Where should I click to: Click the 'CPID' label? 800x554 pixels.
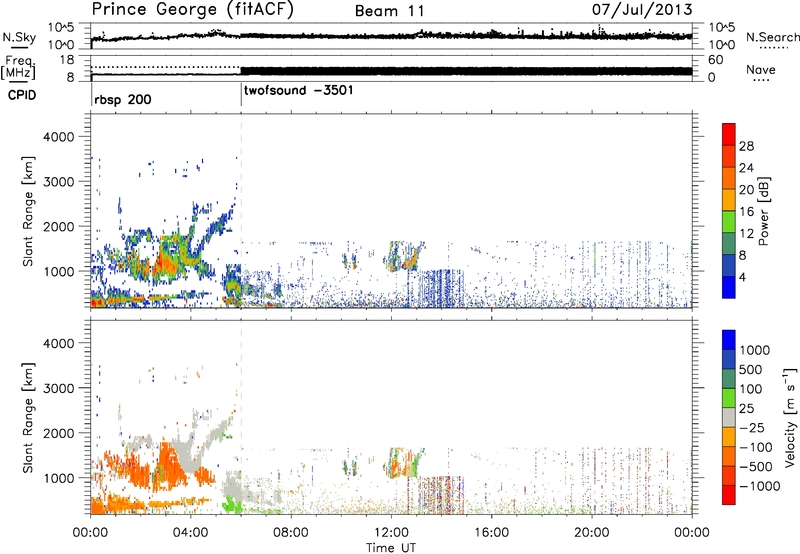[22, 95]
